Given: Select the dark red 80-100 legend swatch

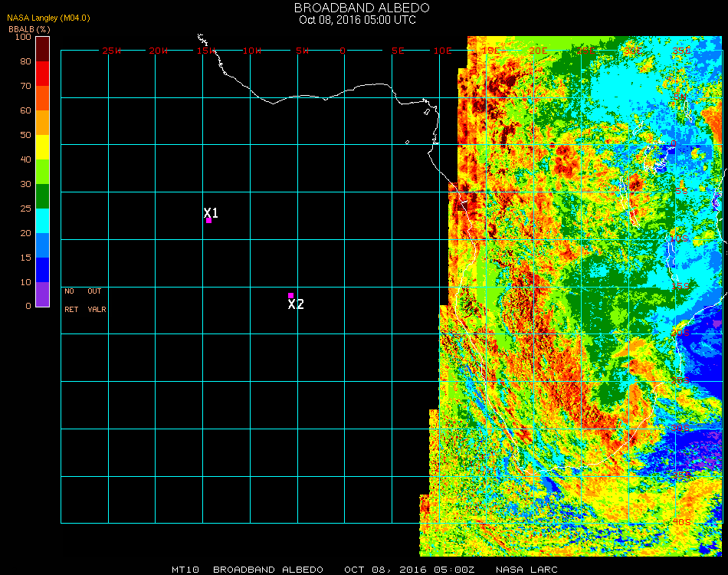Looking at the screenshot, I should 42,49.
